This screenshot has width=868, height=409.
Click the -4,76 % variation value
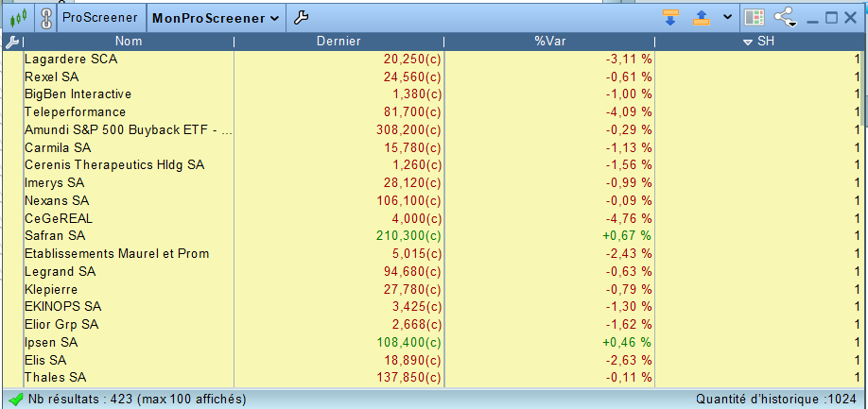pyautogui.click(x=628, y=218)
